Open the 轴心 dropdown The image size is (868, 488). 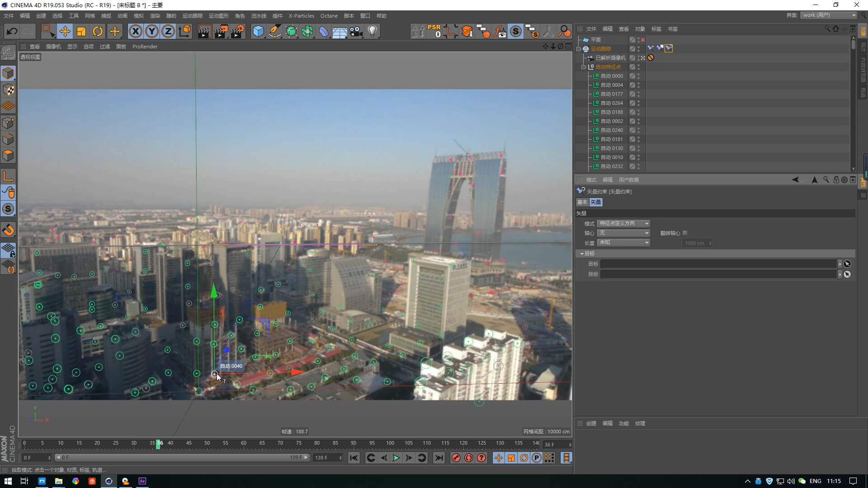(x=623, y=233)
